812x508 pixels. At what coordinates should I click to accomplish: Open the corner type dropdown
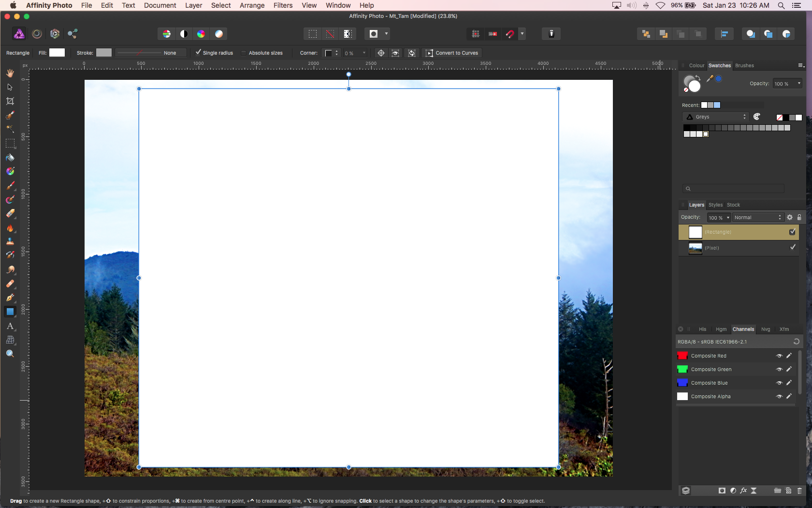[332, 53]
